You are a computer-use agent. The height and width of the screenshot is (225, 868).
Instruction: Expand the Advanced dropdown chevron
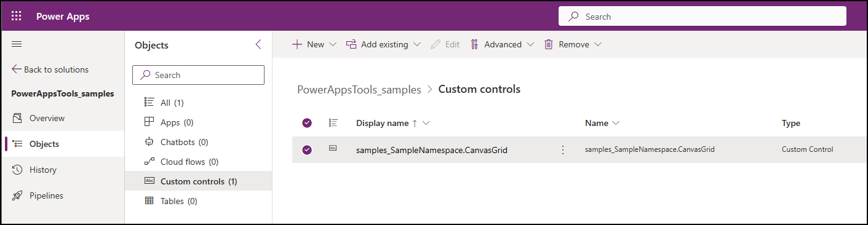530,44
